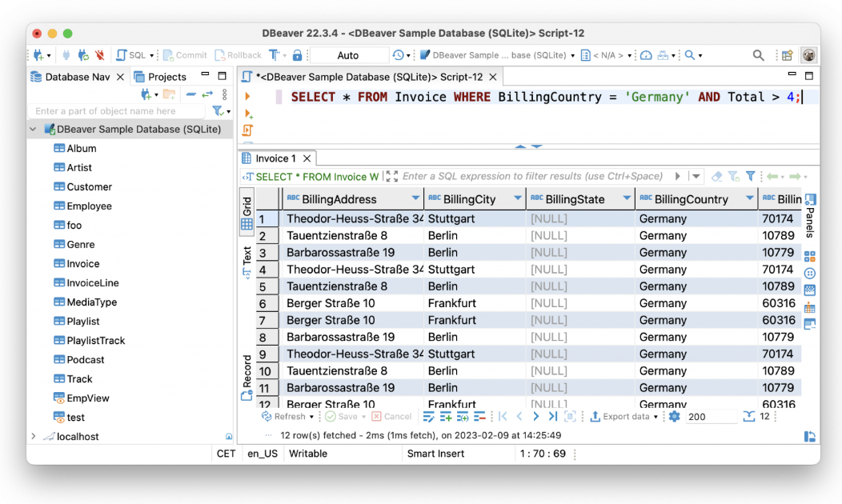Click the add row icon in results toolbar
The image size is (842, 504).
point(446,417)
